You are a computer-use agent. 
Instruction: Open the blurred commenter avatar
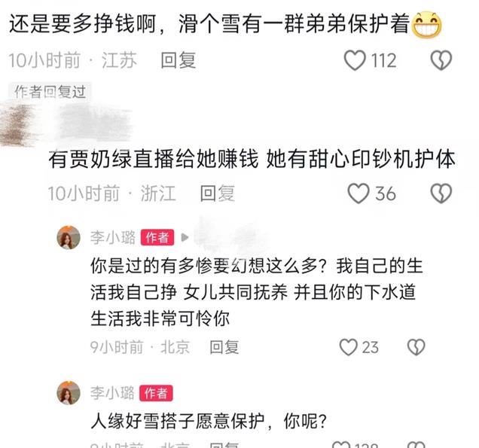[18, 125]
